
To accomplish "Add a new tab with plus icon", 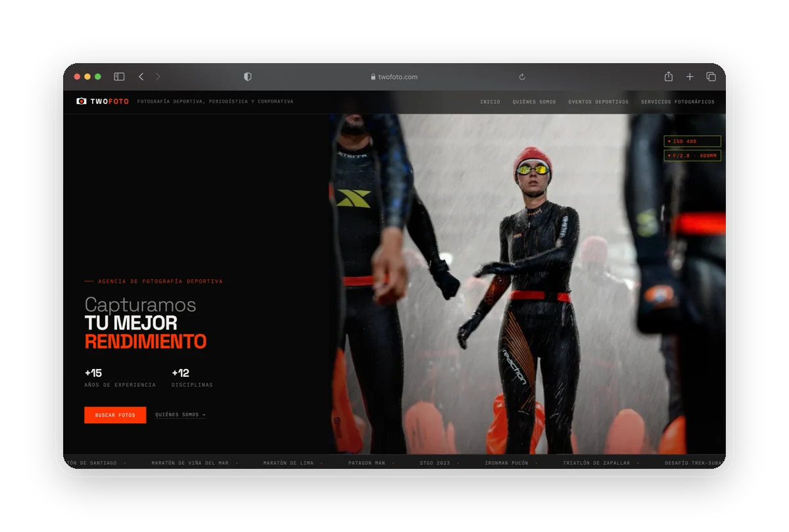I will tap(690, 77).
